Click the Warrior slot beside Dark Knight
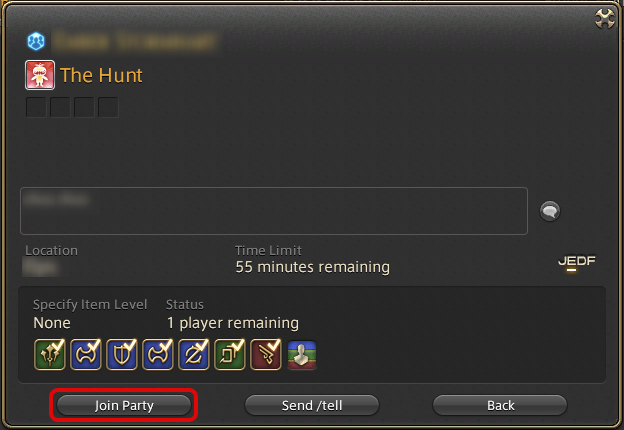The height and width of the screenshot is (430, 624). coord(158,354)
